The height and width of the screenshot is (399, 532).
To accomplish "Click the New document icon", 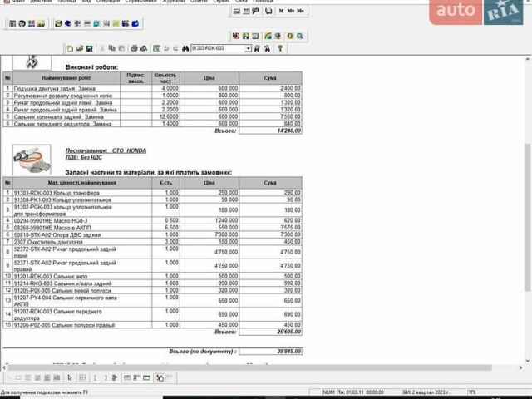I will (x=70, y=49).
